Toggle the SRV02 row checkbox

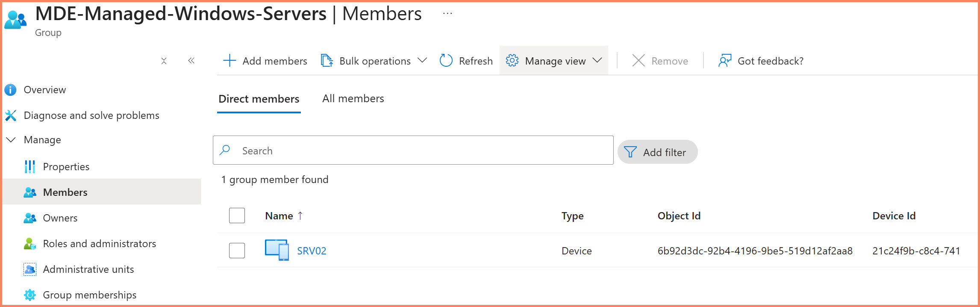[237, 251]
